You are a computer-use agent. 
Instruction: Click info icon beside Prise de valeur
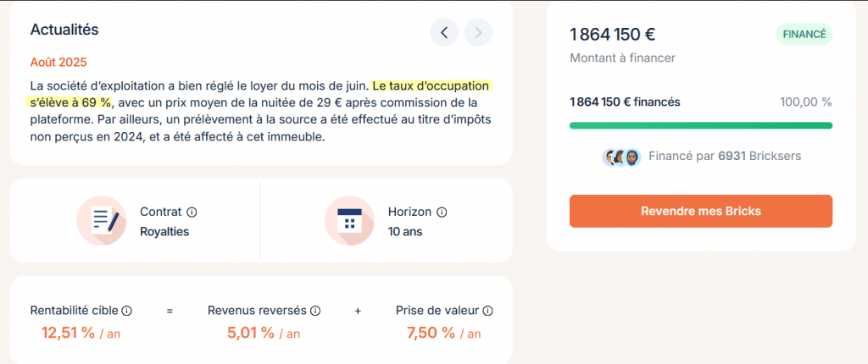[488, 311]
